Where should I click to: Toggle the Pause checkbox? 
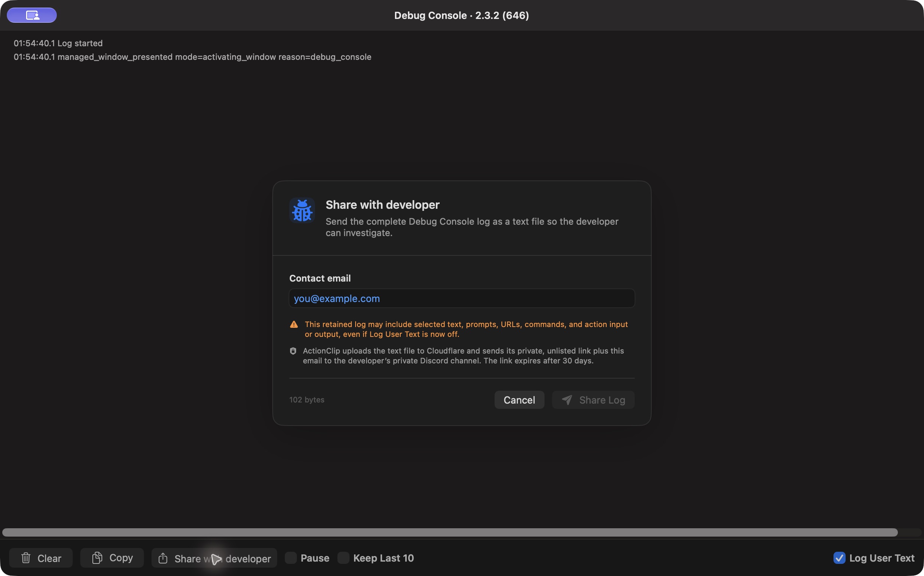pyautogui.click(x=291, y=558)
